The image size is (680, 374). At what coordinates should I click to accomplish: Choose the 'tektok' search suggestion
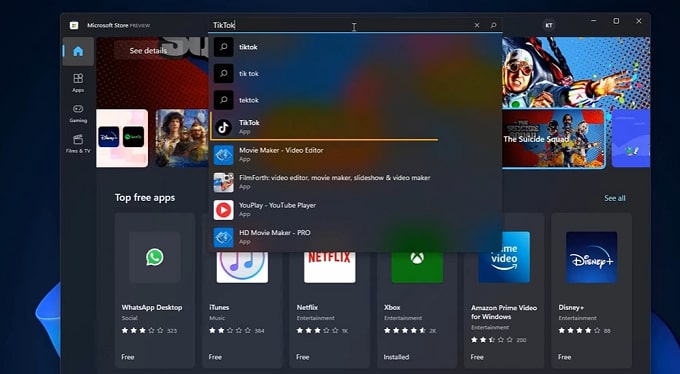(x=356, y=100)
